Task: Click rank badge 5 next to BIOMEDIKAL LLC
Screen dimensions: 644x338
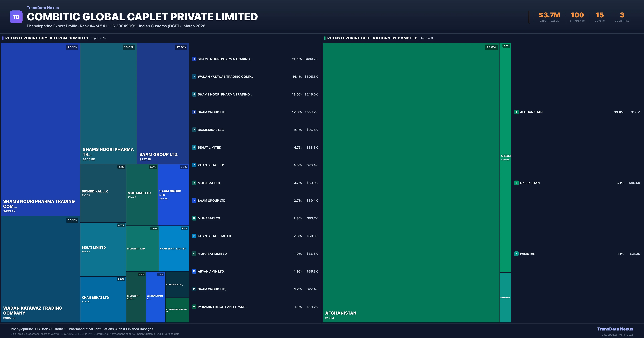Action: (194, 130)
